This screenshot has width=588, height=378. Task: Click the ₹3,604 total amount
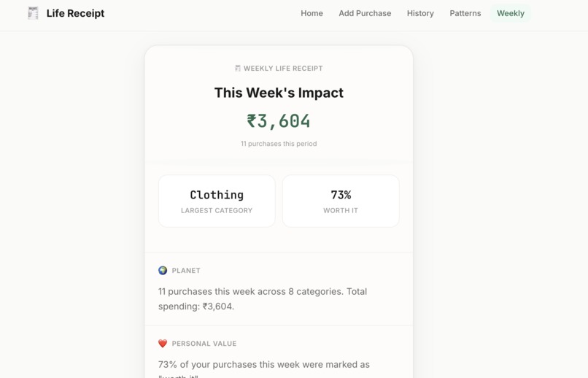coord(279,121)
